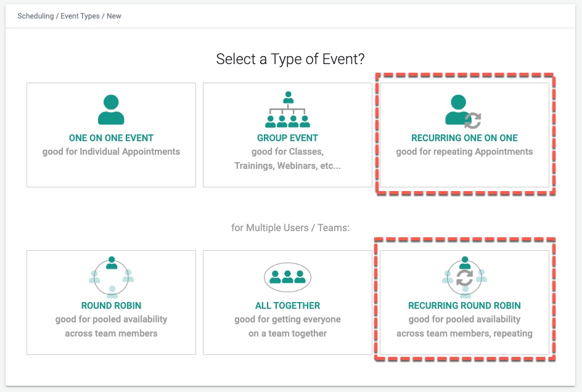Click 'Select a Type of Event?' heading
Image resolution: width=582 pixels, height=392 pixels.
pyautogui.click(x=290, y=59)
